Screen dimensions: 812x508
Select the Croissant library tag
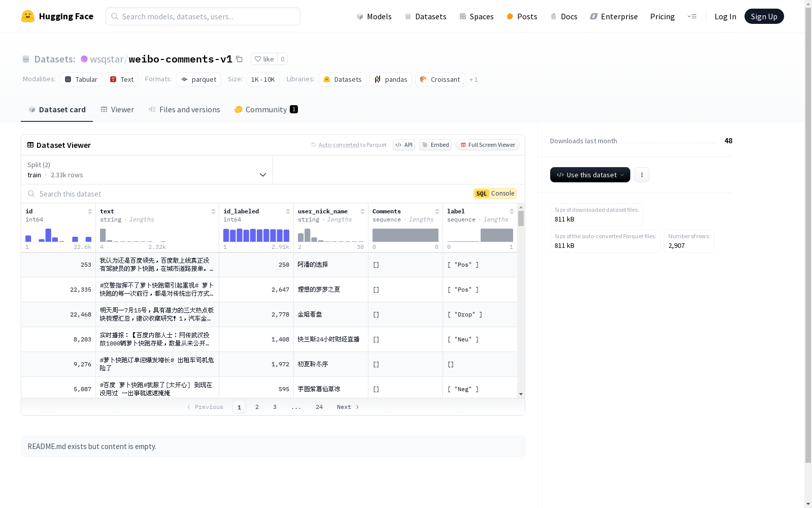[x=440, y=79]
